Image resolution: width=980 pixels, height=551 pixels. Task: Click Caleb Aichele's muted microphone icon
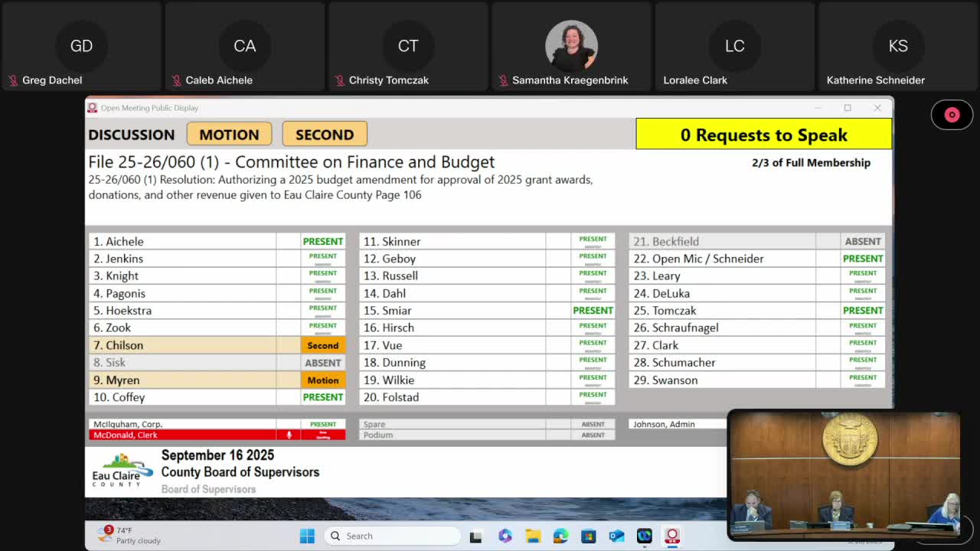point(176,80)
